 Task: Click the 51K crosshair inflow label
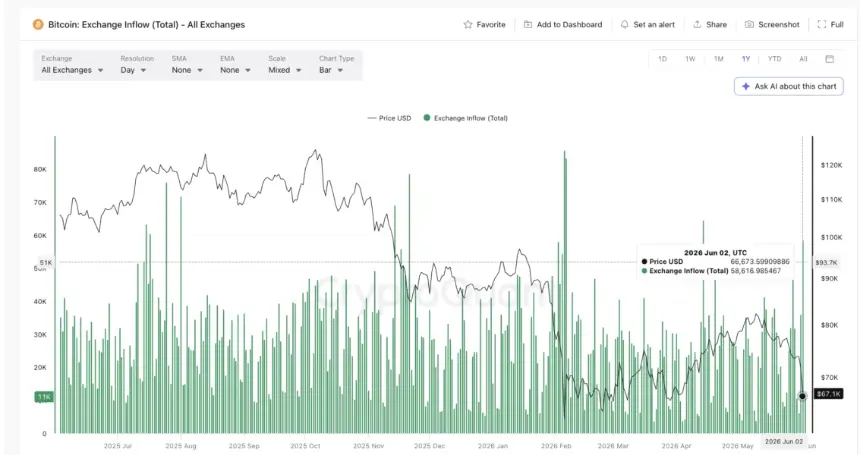46,263
